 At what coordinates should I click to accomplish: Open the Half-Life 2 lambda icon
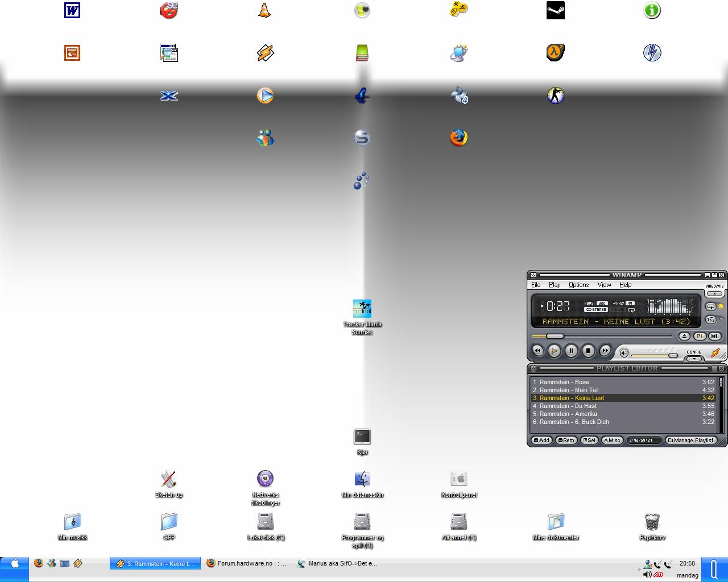pos(556,53)
